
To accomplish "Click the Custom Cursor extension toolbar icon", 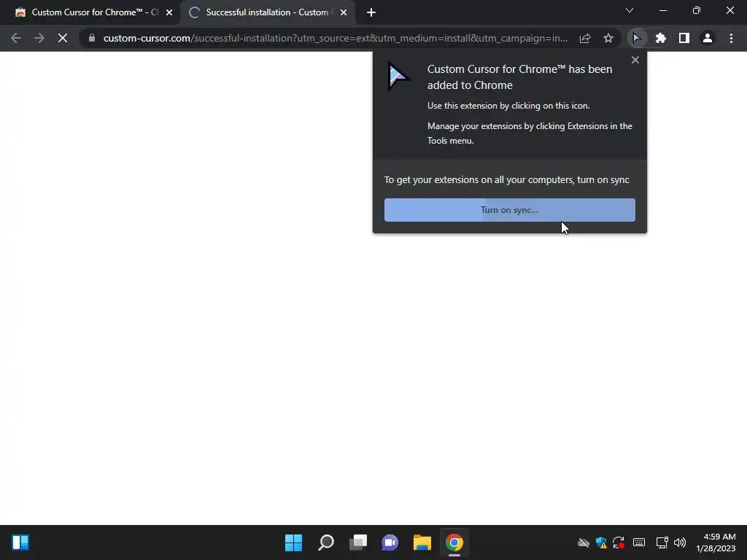I will coord(637,38).
